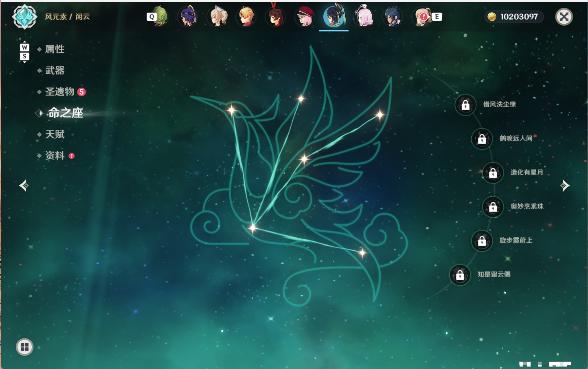Select the pink-haired character portrait
The image size is (588, 369).
click(363, 17)
